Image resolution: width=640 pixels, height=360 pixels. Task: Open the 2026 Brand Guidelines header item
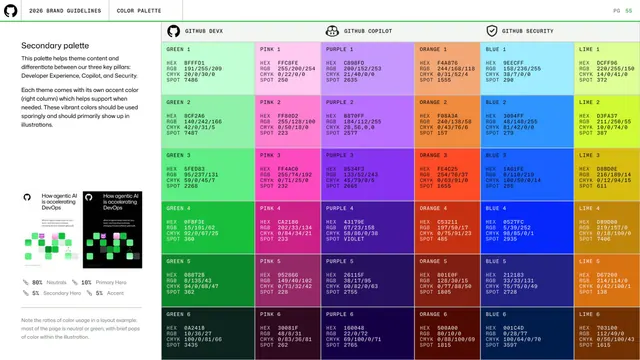[65, 11]
